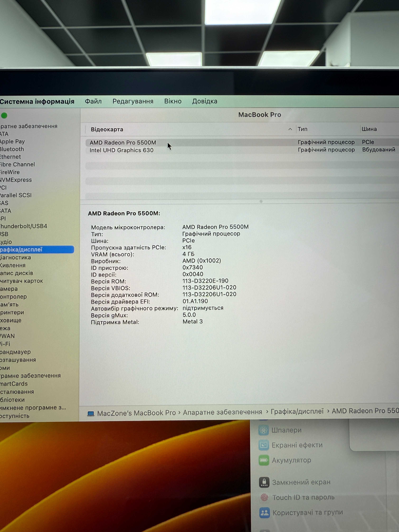
Task: Click the MacBook Pro window title
Action: (260, 115)
